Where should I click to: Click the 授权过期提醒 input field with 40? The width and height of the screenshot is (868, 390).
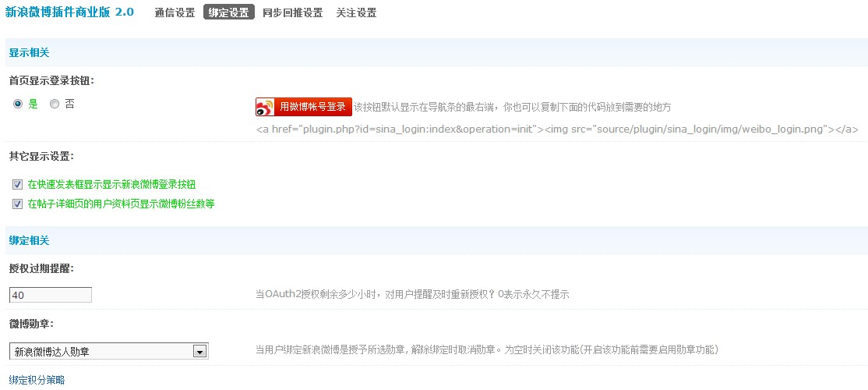tap(51, 296)
